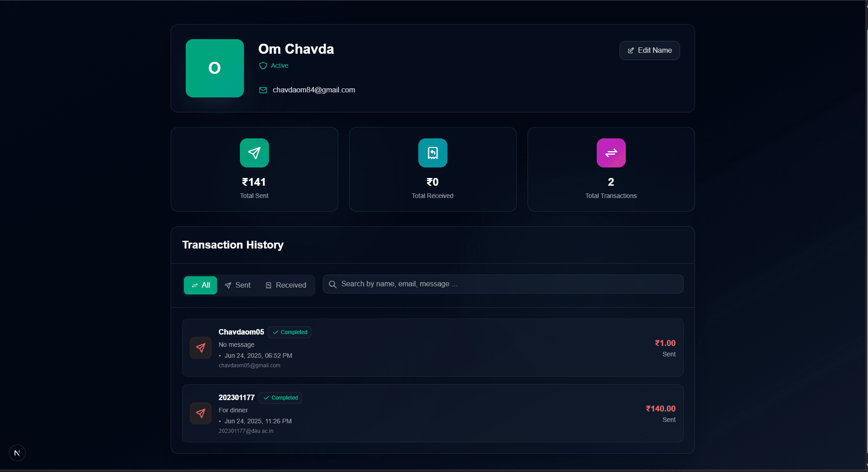Screen dimensions: 868x472
Task: Click the envelope icon beside email
Action: click(263, 90)
